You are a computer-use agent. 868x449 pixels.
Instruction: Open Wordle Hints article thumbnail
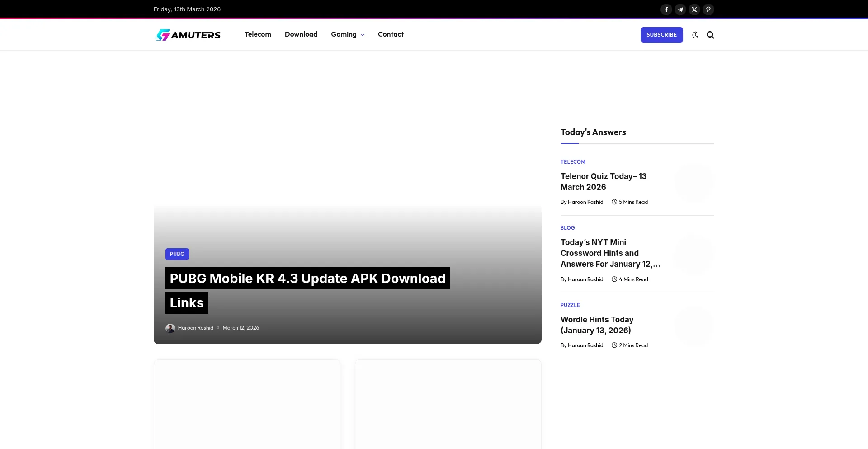(694, 326)
